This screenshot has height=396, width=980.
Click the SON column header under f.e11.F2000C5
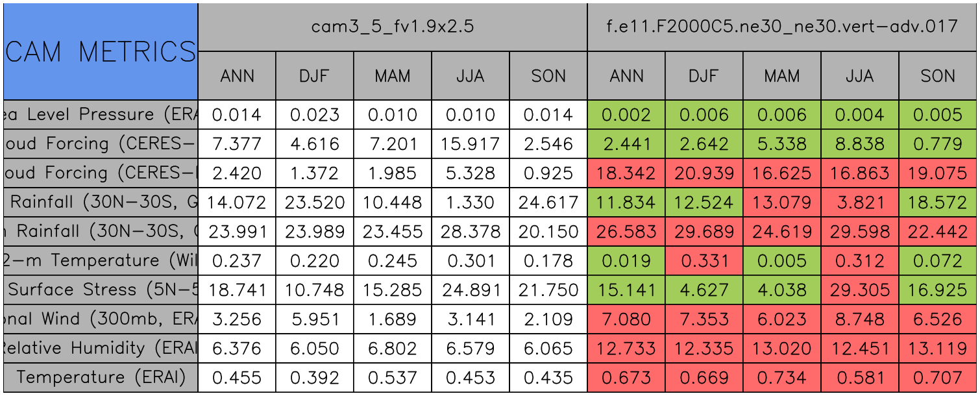(938, 76)
